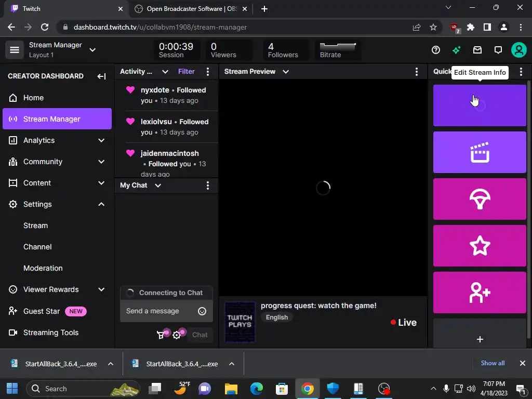Open Streaming Tools page
Viewport: 532px width, 399px height.
57,332
